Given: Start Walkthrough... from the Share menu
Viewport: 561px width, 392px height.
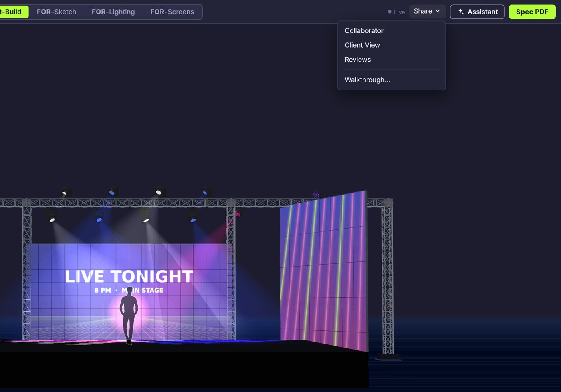Looking at the screenshot, I should coord(391,80).
